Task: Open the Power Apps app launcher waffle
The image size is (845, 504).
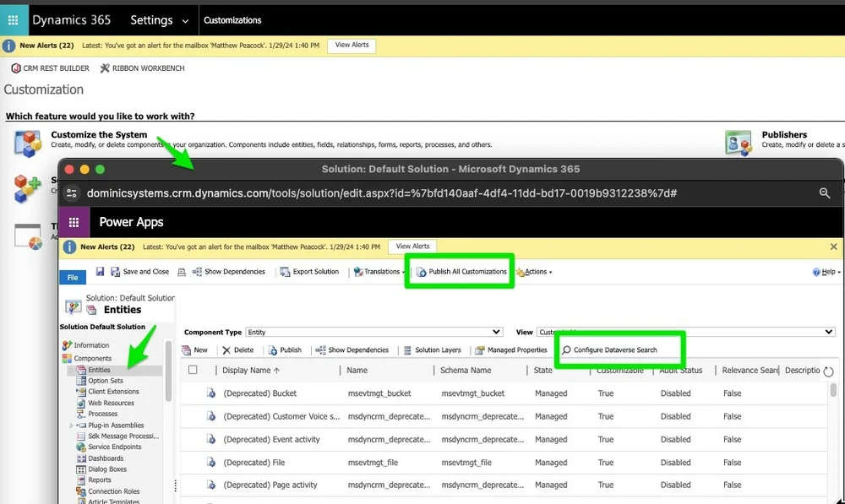Action: [74, 222]
